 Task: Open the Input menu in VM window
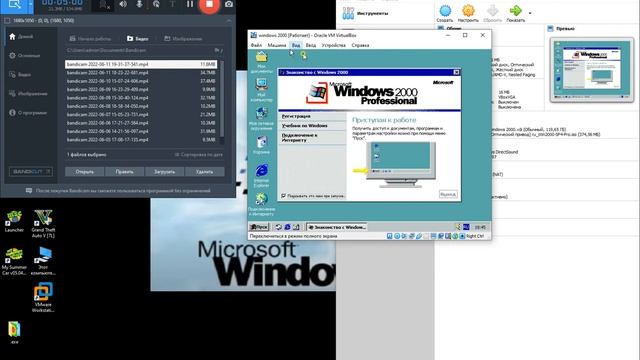coord(311,45)
